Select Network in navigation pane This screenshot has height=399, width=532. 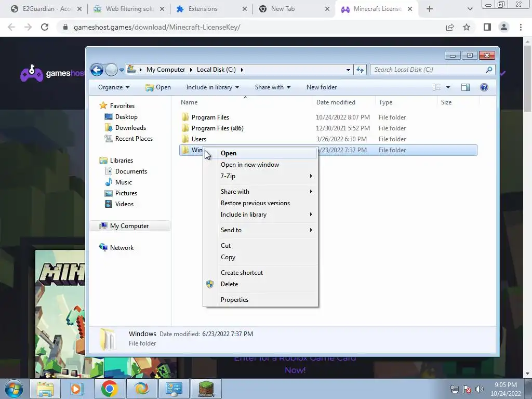122,248
